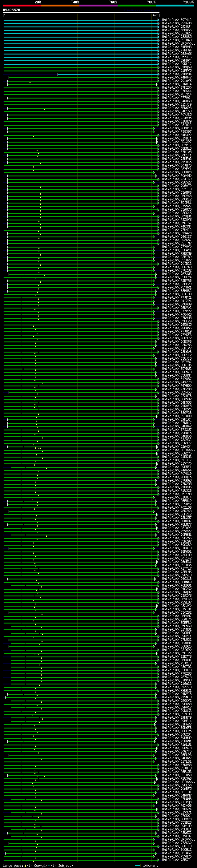197x868 pixels.
Task: Click the short cyan bar for Q1HPA4
Action: pos(108,74)
